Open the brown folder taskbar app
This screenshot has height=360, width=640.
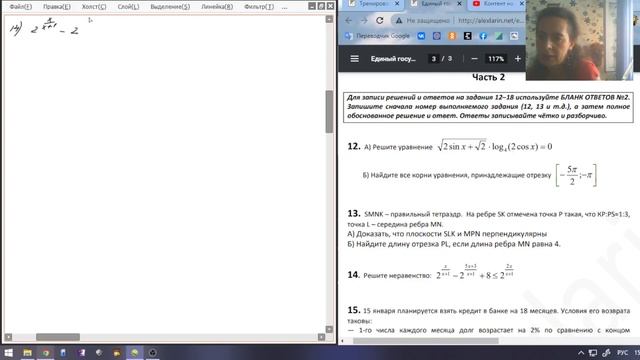pyautogui.click(x=117, y=353)
